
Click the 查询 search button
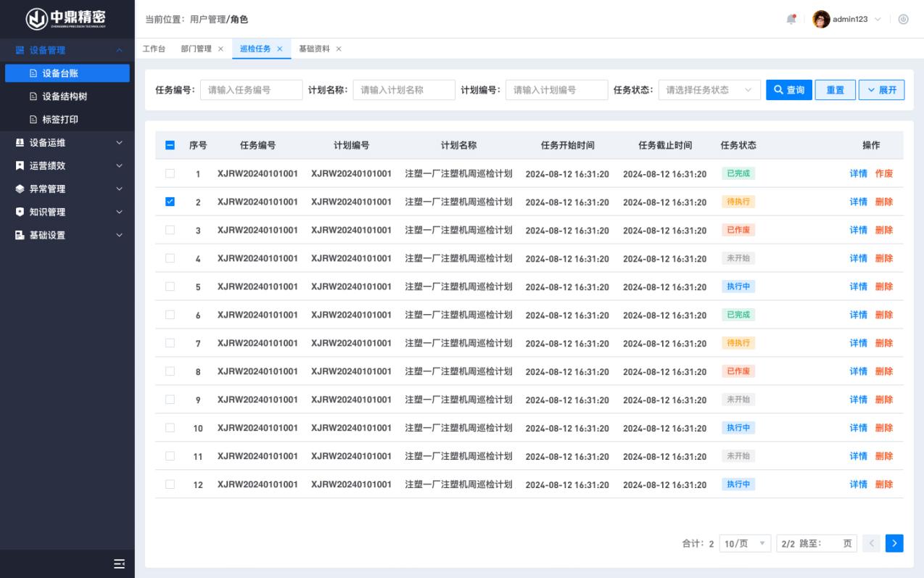(x=788, y=90)
